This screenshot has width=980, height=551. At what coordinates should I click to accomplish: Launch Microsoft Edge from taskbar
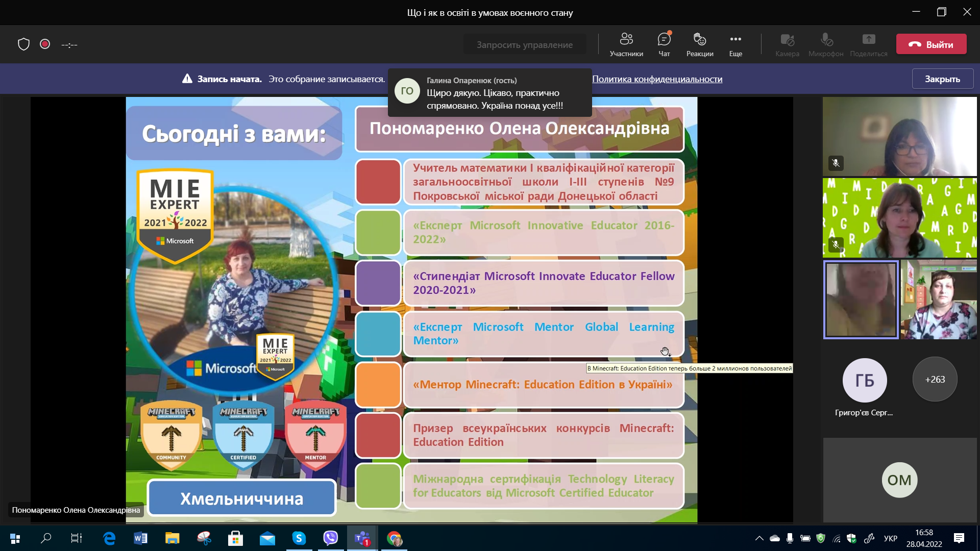click(x=109, y=538)
